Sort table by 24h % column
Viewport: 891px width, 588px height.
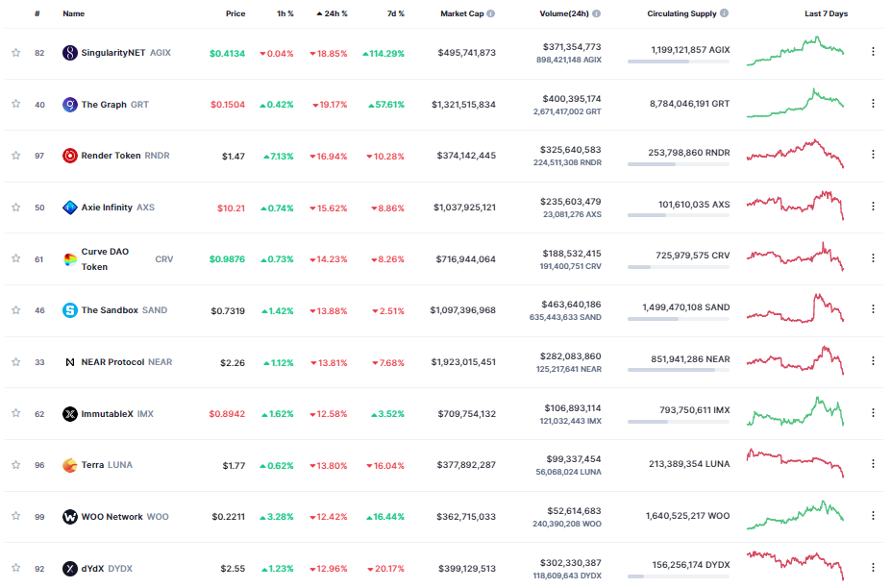(x=332, y=13)
